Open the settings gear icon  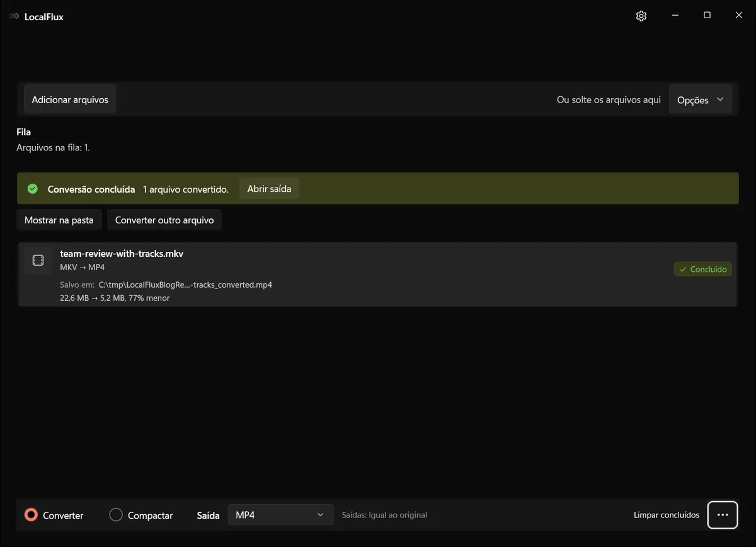pyautogui.click(x=641, y=16)
